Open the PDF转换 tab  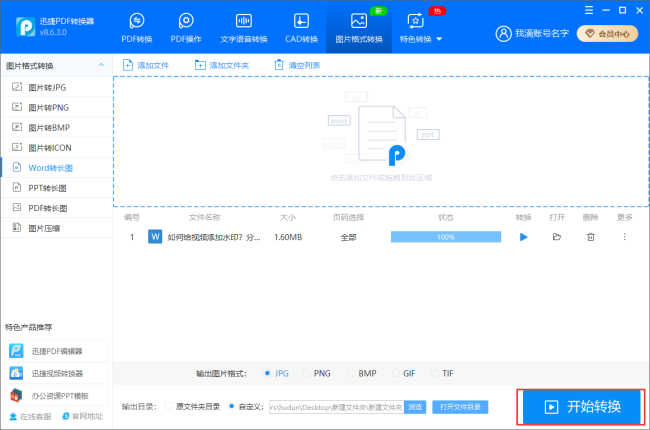click(x=137, y=28)
